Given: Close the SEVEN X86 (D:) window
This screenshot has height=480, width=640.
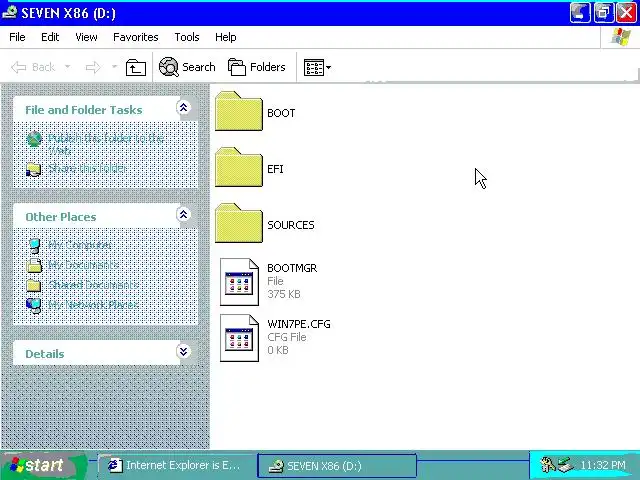Looking at the screenshot, I should pos(627,12).
